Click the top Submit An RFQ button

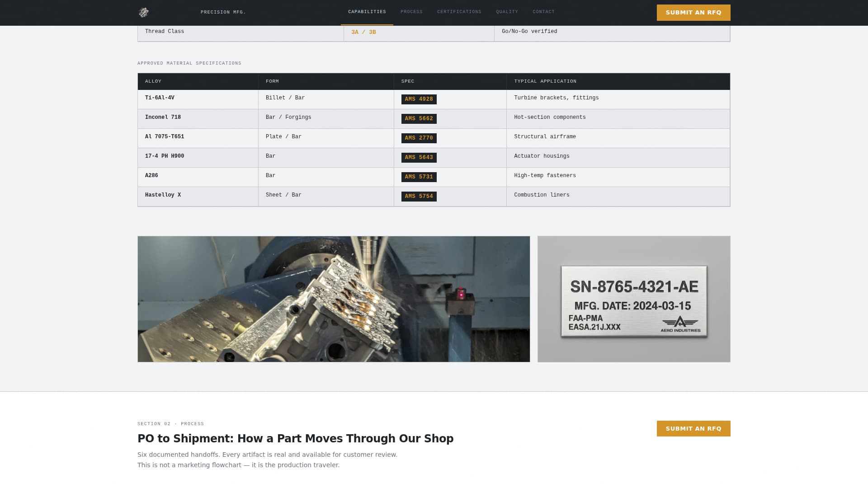click(x=693, y=12)
